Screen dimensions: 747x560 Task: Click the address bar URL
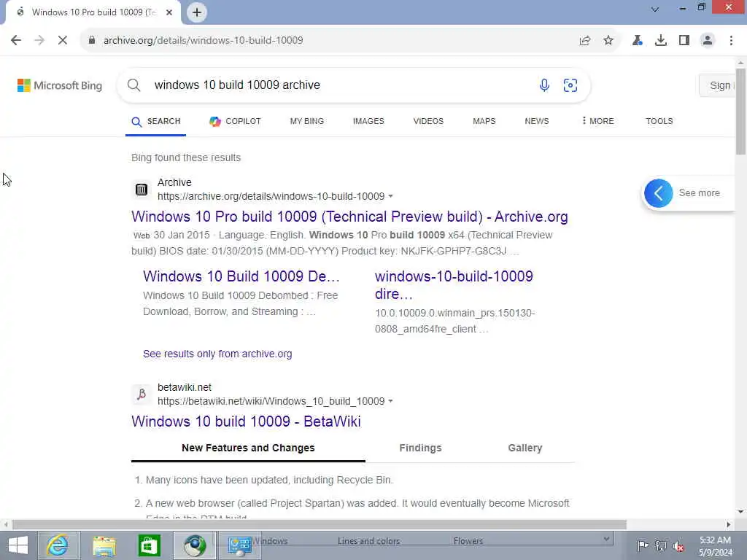(x=204, y=41)
